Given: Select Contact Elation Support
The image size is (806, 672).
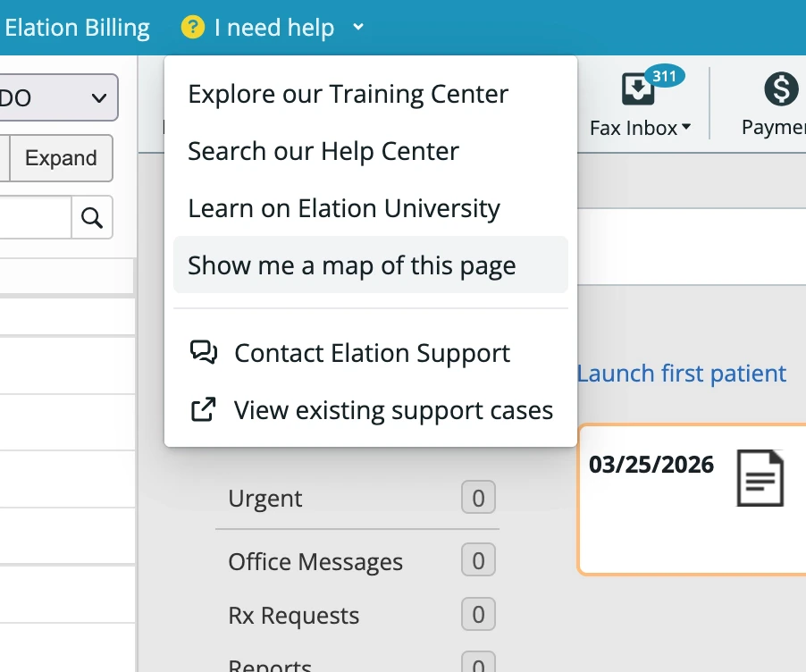Looking at the screenshot, I should click(372, 353).
